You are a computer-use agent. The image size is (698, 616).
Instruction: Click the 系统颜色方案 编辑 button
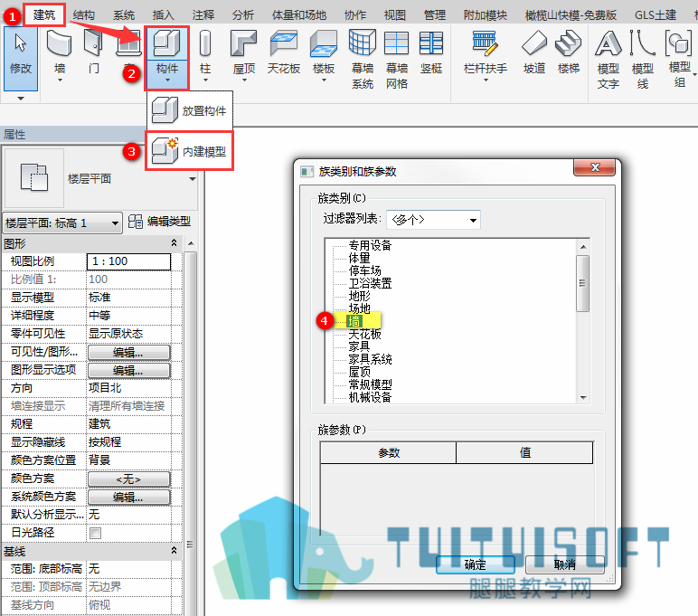pos(128,498)
